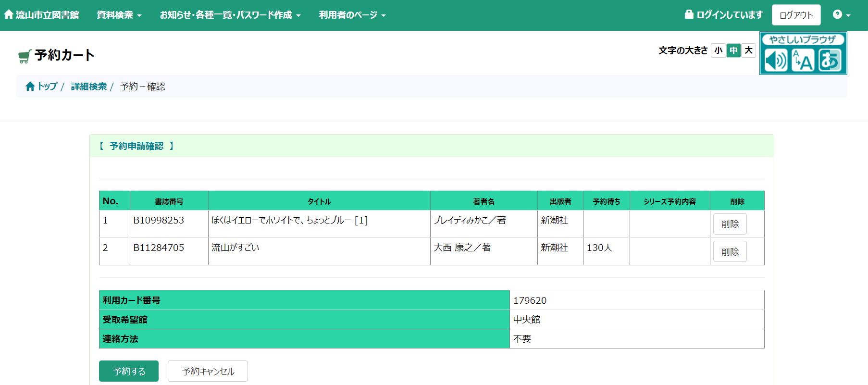This screenshot has width=868, height=385.
Task: Click the あ furigana icon in やさしいブラウザ
Action: pos(830,61)
